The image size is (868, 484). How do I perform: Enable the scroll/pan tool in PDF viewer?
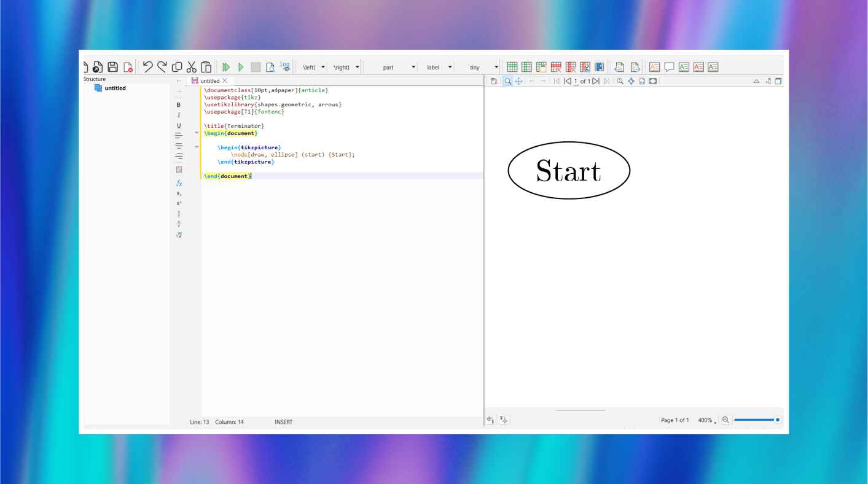(x=518, y=81)
